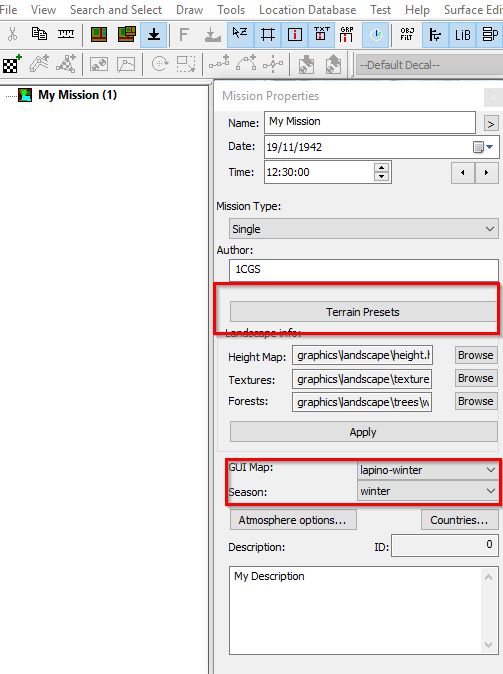This screenshot has height=674, width=503.
Task: Open the Date calendar dropdown
Action: 484,147
